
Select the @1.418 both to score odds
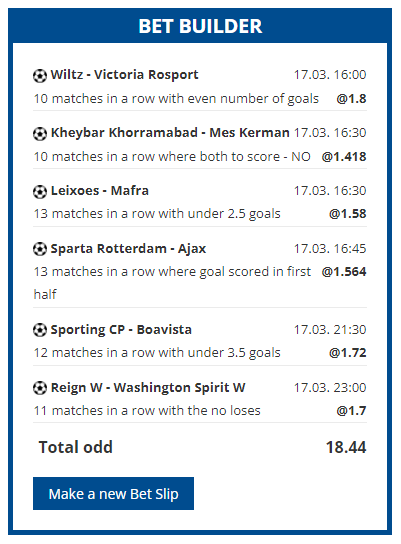click(x=344, y=156)
